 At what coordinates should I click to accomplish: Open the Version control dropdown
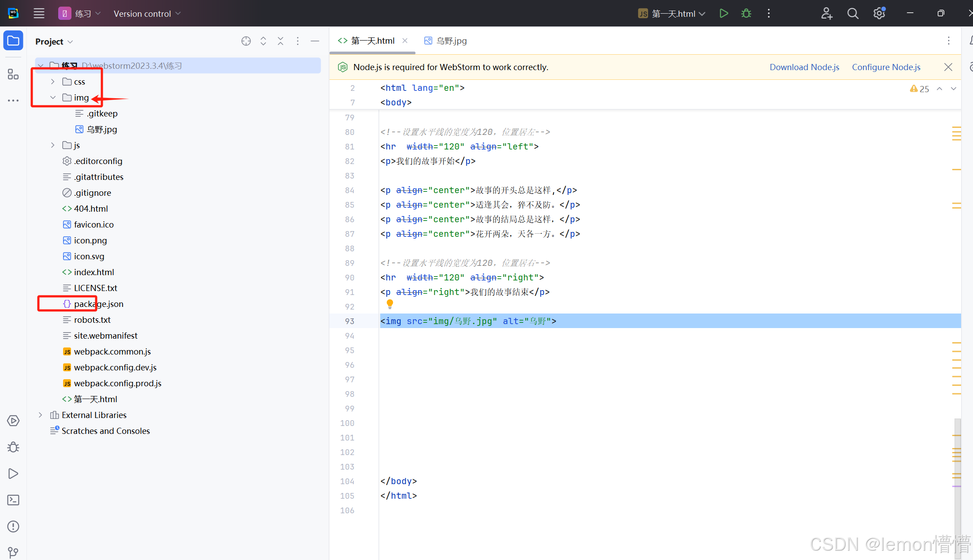pyautogui.click(x=147, y=14)
